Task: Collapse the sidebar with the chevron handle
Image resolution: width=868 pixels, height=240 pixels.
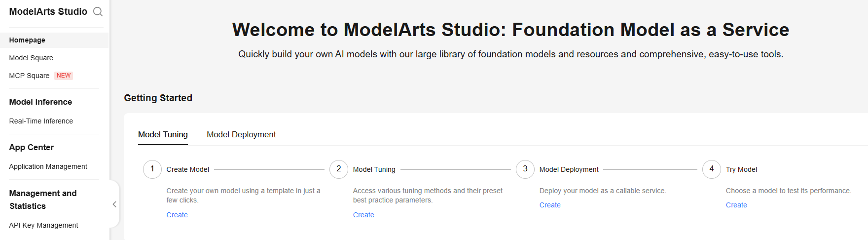Action: [114, 204]
